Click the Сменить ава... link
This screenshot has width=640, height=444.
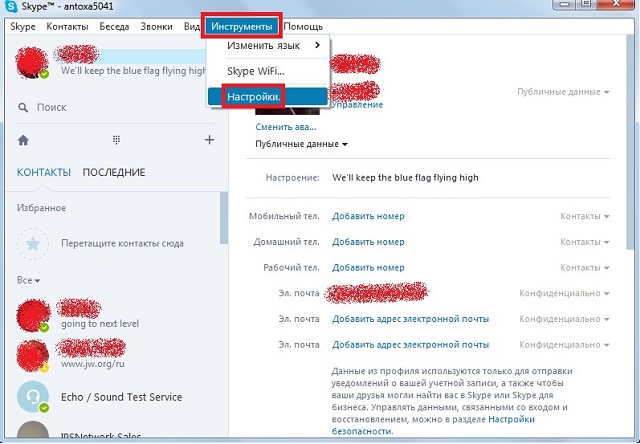pyautogui.click(x=286, y=127)
